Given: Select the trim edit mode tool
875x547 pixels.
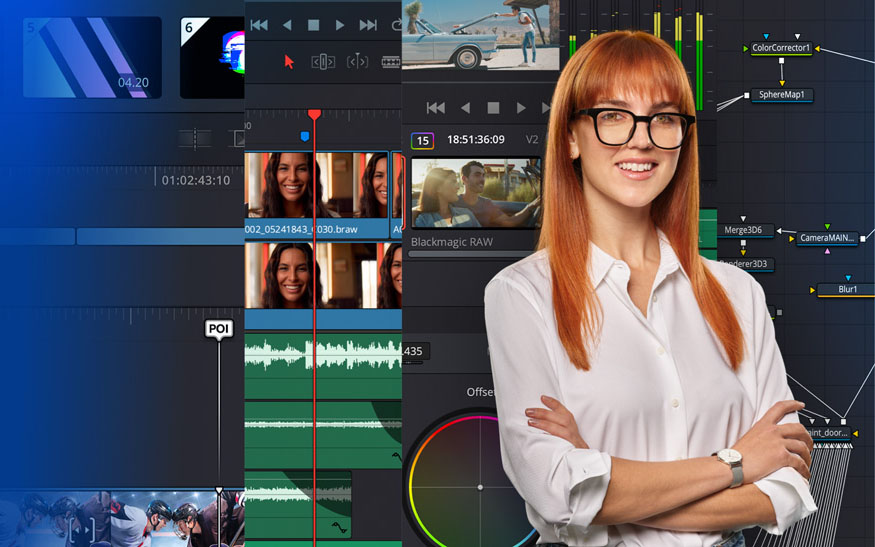Looking at the screenshot, I should 323,61.
